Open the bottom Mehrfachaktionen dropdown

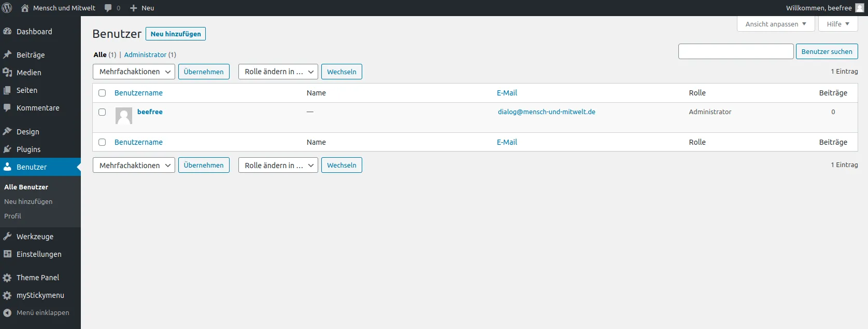[x=134, y=165]
